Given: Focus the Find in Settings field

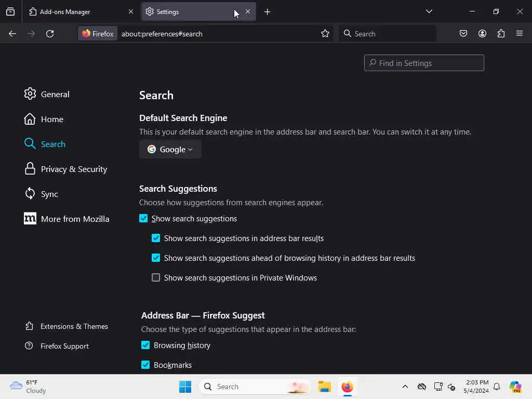Looking at the screenshot, I should point(424,63).
